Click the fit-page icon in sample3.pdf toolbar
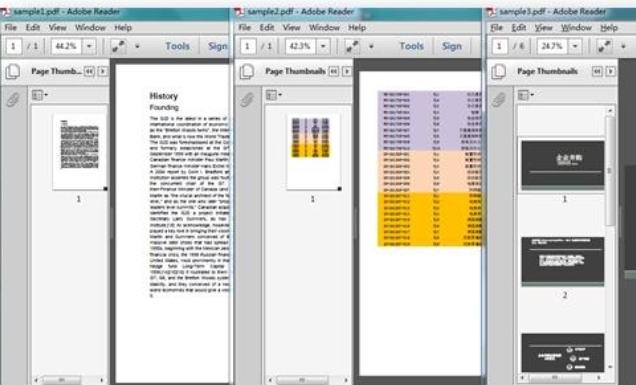 tap(604, 46)
